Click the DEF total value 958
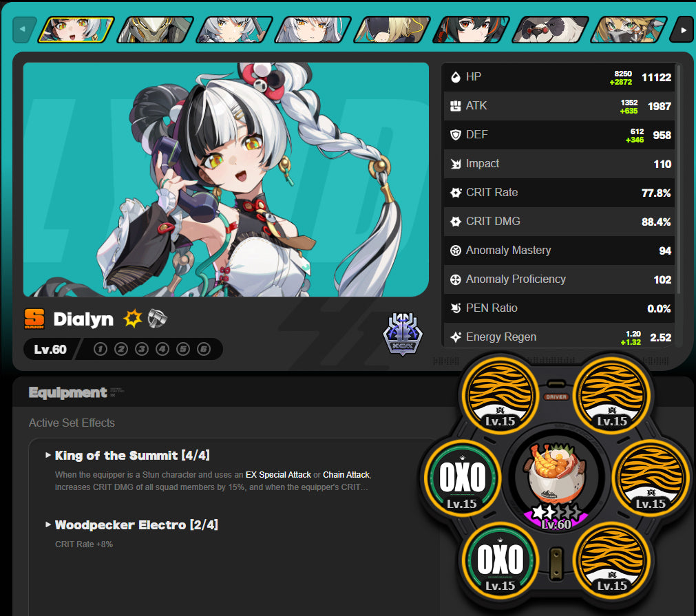 pos(662,136)
